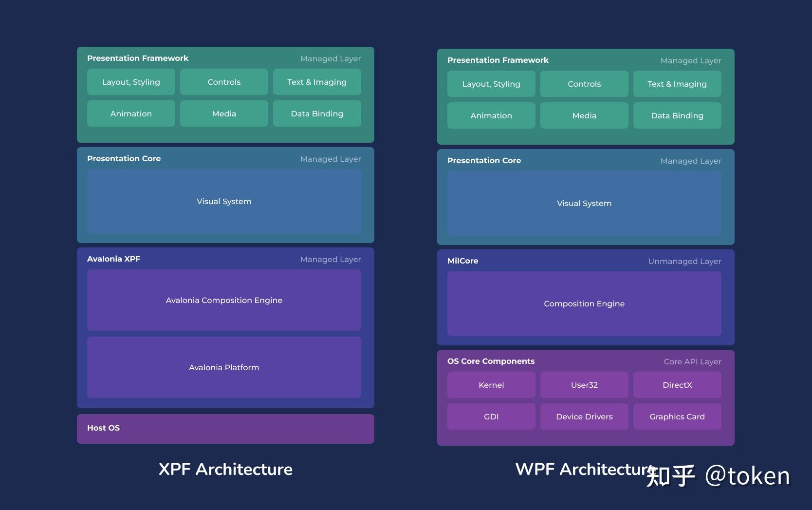Click Avalonia XPF heading

113,259
